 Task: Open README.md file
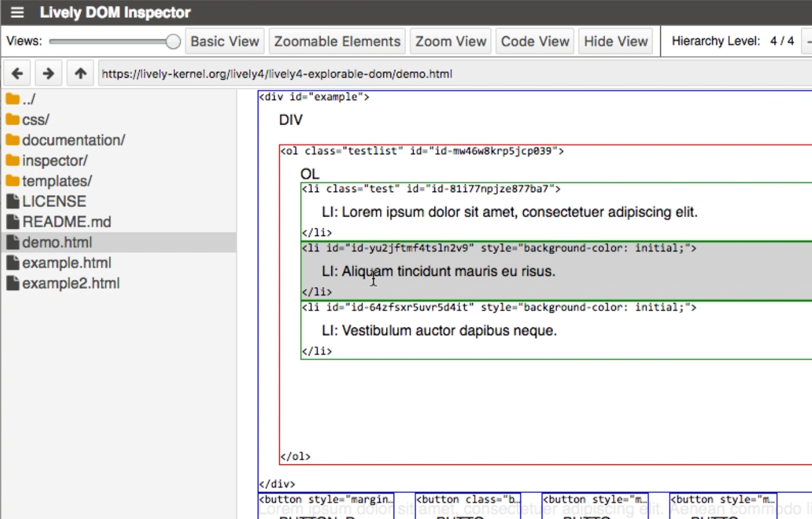[x=66, y=222]
